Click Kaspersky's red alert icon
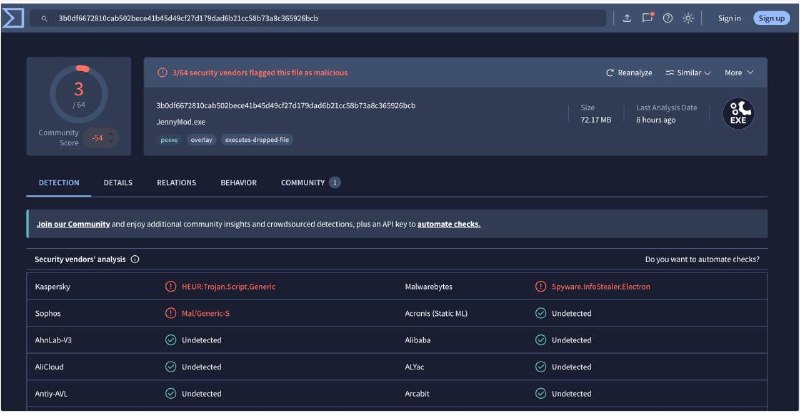 (x=170, y=287)
